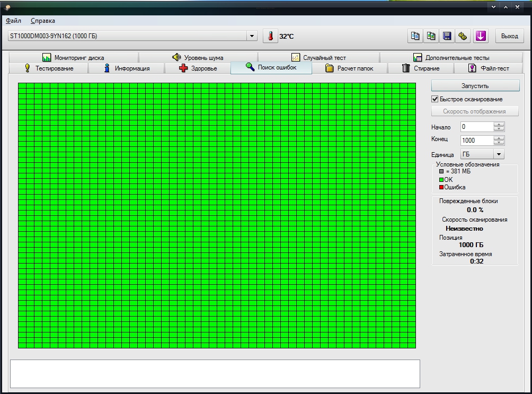The image size is (532, 394).
Task: Decrease the Конец value with down arrow
Action: point(499,143)
